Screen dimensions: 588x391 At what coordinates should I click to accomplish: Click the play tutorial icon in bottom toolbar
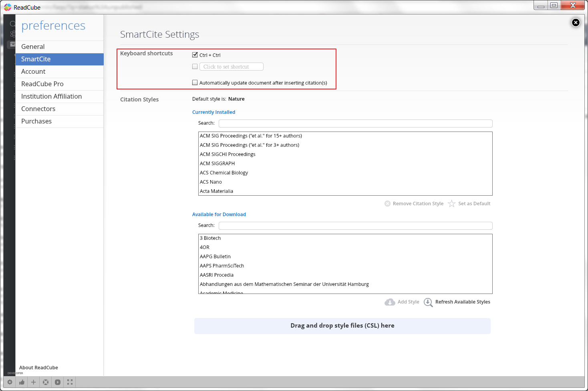[58, 382]
